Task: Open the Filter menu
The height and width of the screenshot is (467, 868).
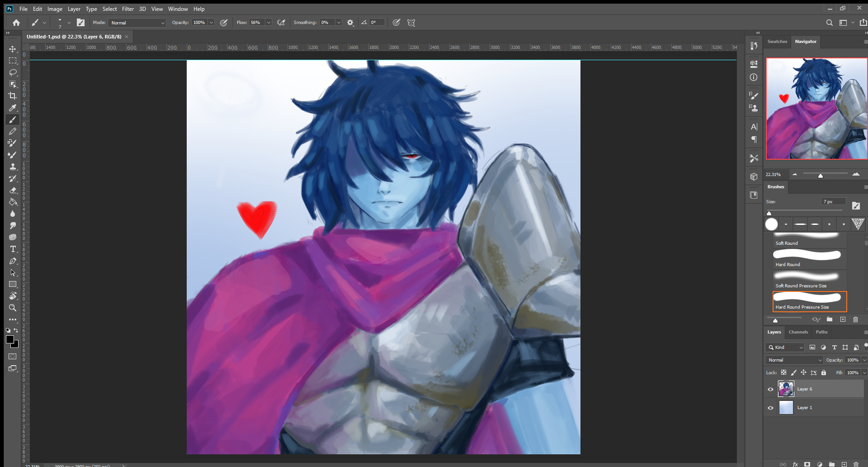Action: pyautogui.click(x=127, y=9)
